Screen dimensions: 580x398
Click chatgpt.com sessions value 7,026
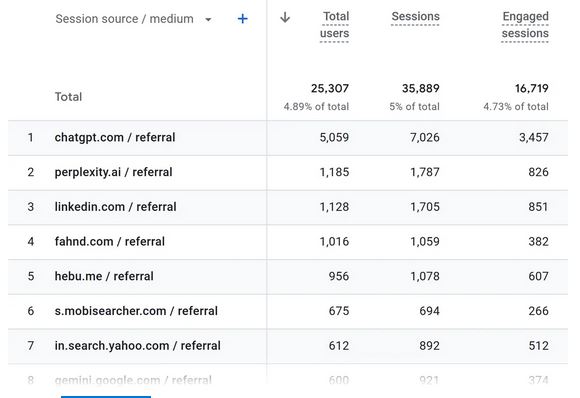[425, 138]
